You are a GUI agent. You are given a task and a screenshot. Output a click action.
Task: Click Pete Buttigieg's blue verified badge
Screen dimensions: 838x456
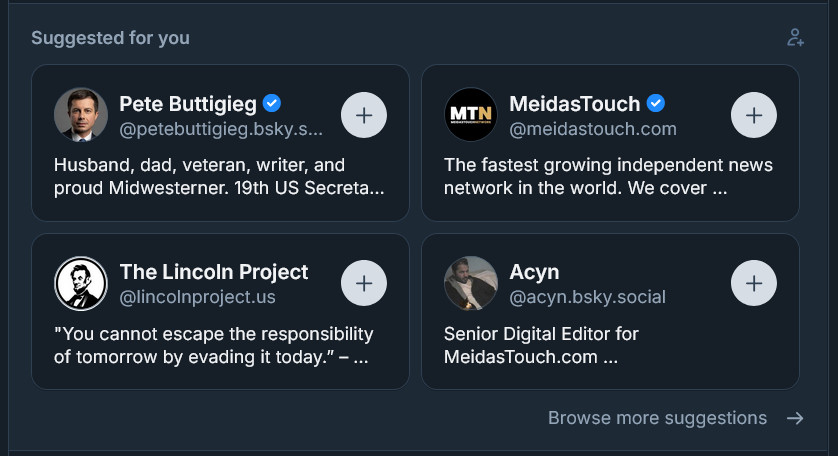pyautogui.click(x=272, y=103)
